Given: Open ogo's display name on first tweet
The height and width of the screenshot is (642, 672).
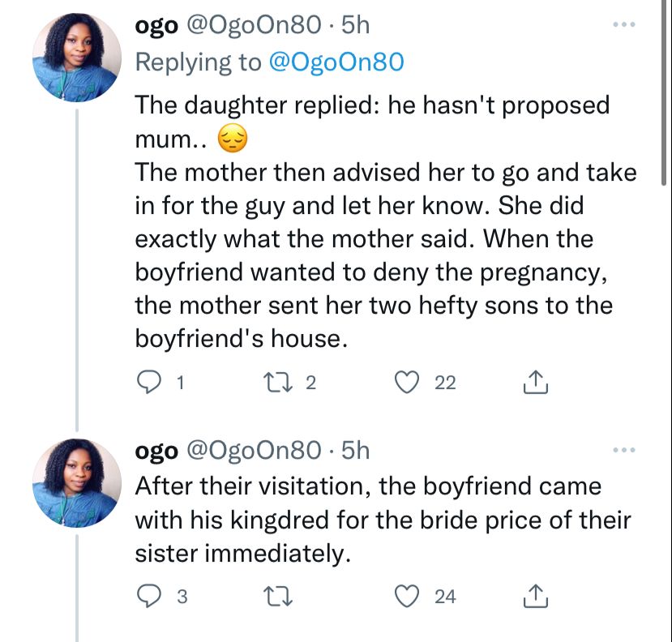Looking at the screenshot, I should point(156,26).
